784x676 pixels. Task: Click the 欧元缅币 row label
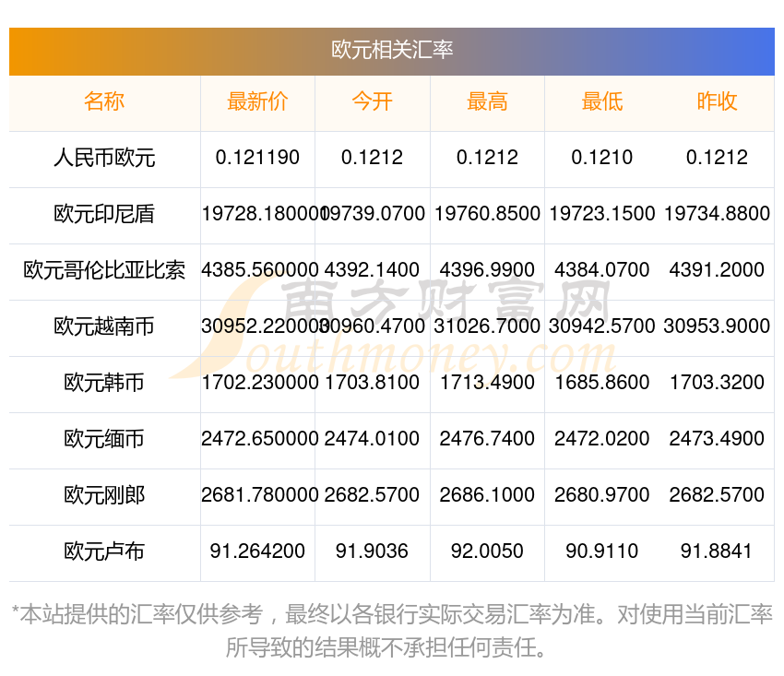(104, 439)
